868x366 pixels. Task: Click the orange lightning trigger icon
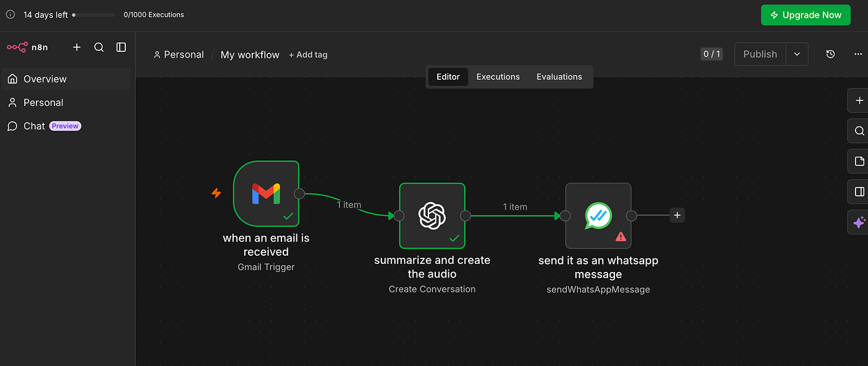click(x=216, y=193)
